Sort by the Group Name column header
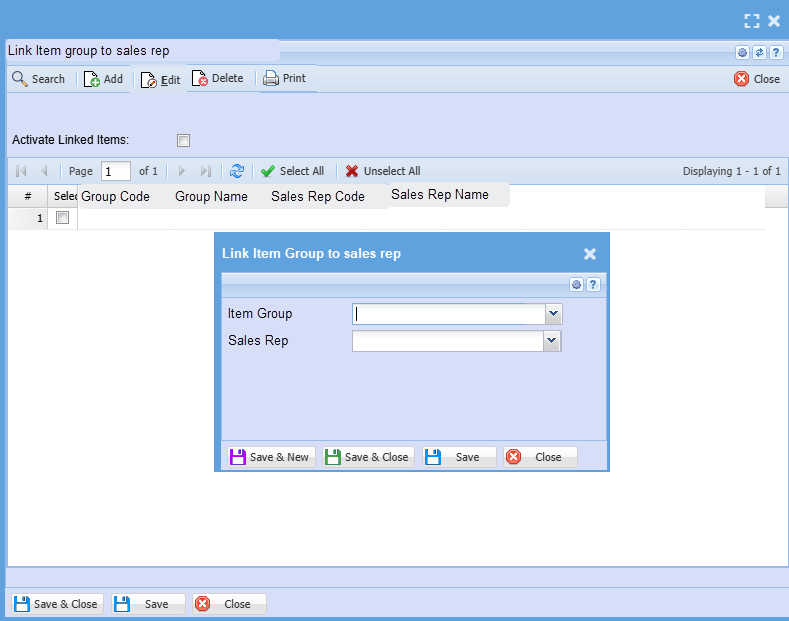 coord(211,197)
